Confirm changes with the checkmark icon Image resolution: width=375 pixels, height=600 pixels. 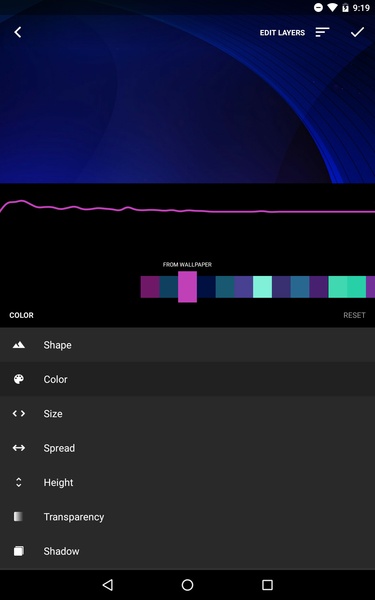point(357,33)
